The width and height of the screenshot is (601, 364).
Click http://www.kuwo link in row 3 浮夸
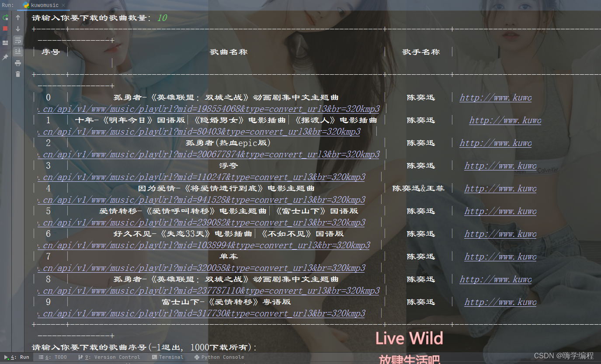[x=500, y=166]
